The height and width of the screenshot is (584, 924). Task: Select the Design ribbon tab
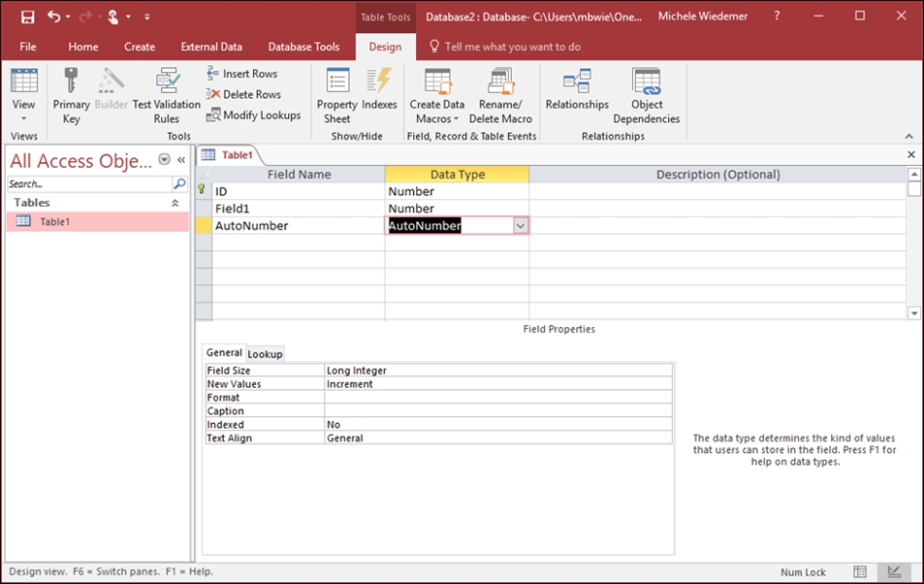pyautogui.click(x=386, y=47)
